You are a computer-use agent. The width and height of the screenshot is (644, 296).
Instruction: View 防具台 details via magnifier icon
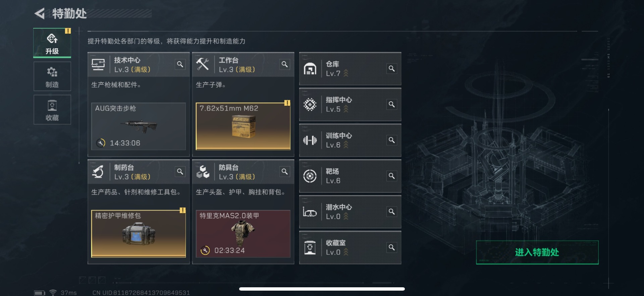coord(285,172)
